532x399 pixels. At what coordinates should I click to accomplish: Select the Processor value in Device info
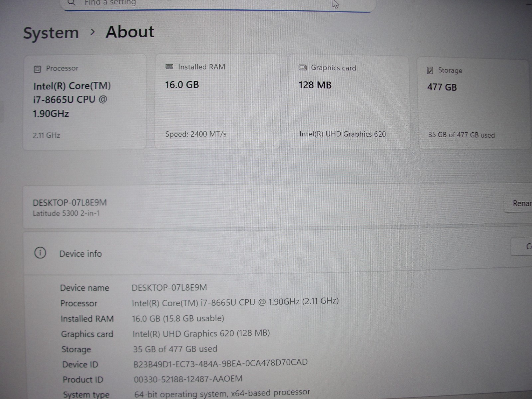coord(235,302)
